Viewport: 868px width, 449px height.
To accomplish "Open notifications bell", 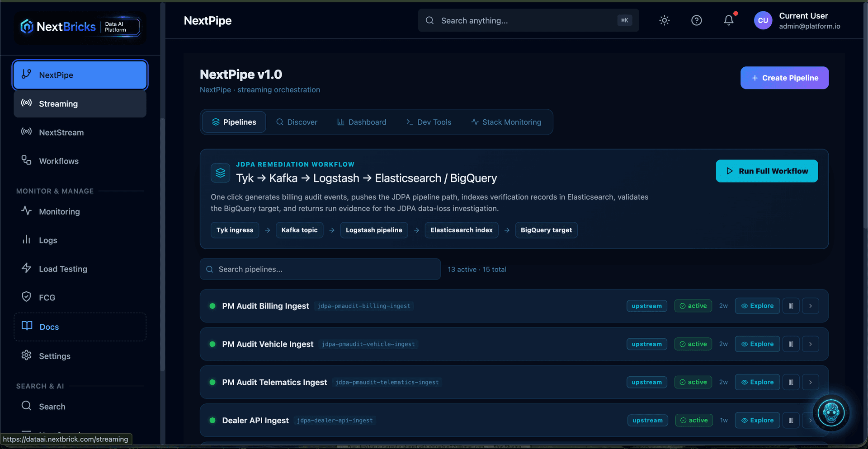I will pyautogui.click(x=729, y=20).
